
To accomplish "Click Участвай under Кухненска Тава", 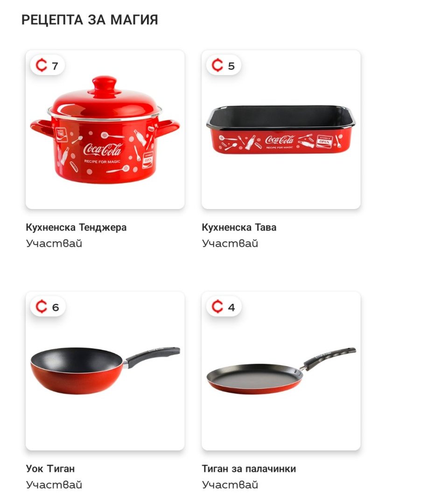I will 230,243.
